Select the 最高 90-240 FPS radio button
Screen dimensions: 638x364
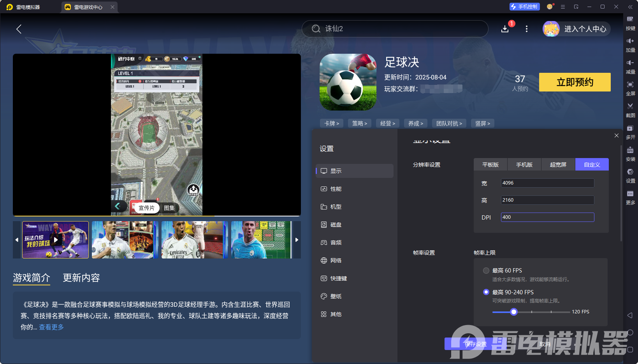[486, 292]
